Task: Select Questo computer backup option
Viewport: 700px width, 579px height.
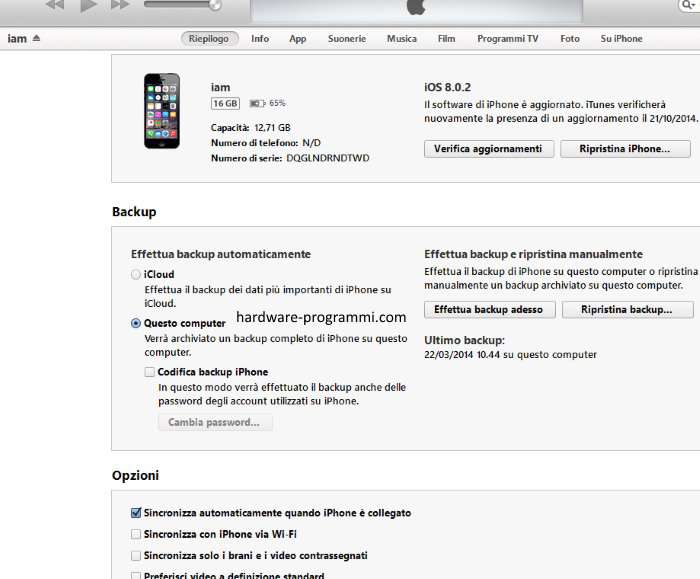Action: point(136,323)
